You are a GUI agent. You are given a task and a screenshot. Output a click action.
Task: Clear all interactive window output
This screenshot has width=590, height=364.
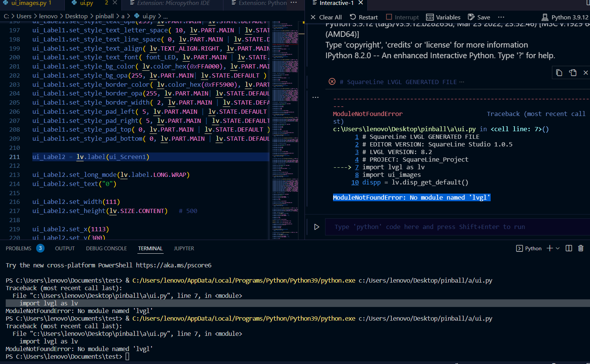tap(326, 17)
